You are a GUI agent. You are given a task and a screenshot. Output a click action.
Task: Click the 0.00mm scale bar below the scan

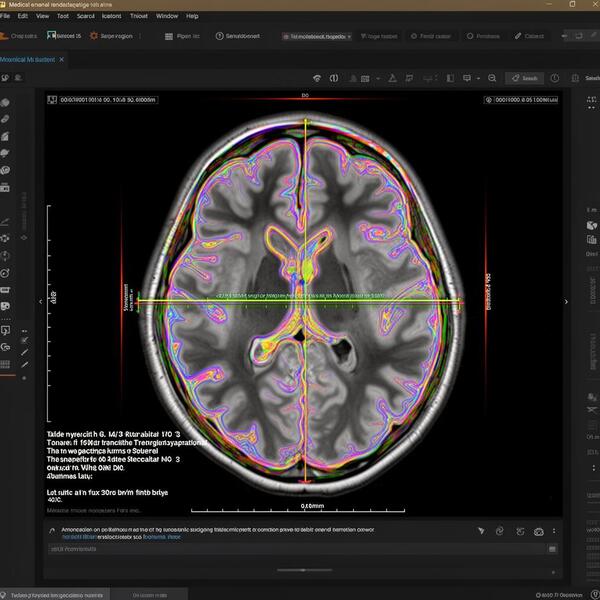(x=298, y=509)
